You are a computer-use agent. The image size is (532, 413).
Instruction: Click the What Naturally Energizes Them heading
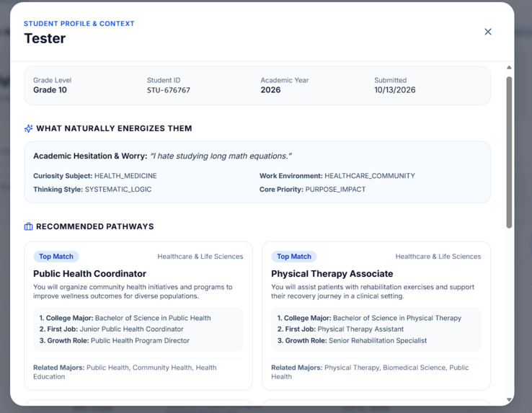pos(114,128)
